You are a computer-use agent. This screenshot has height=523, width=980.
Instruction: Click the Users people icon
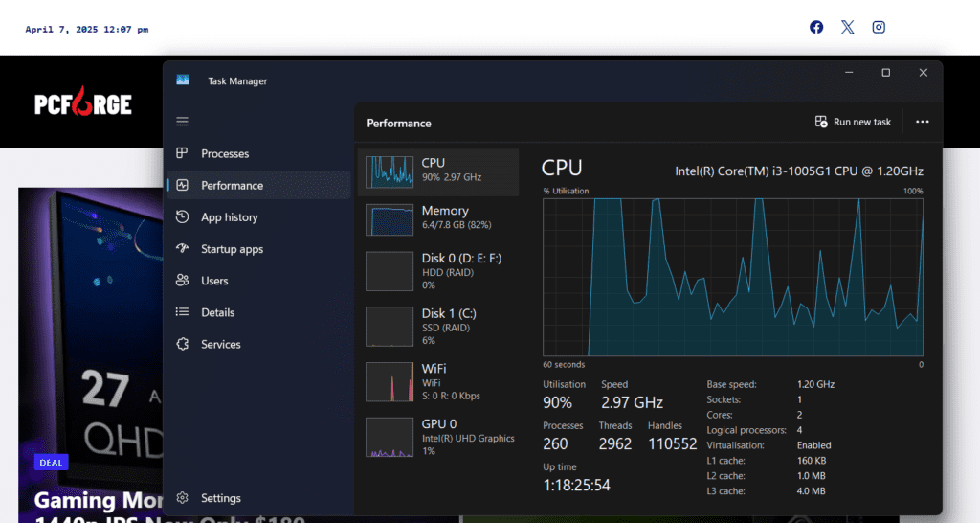tap(182, 281)
